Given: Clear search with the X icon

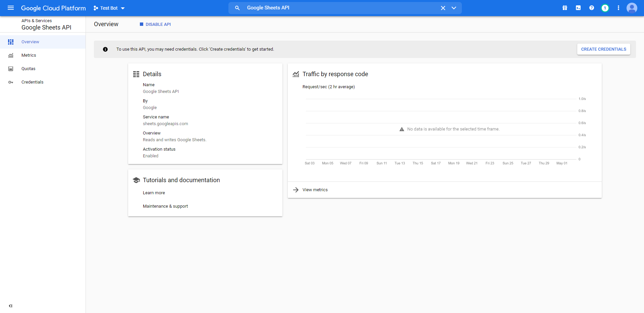Looking at the screenshot, I should 443,8.
